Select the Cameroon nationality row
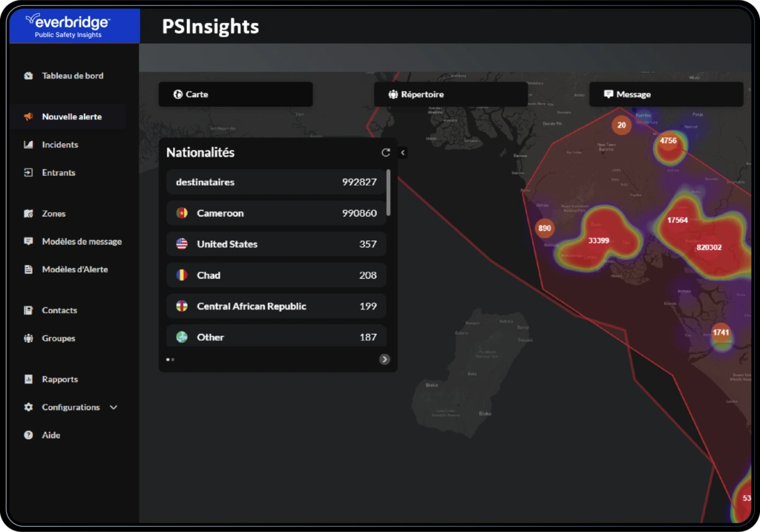The width and height of the screenshot is (760, 532). [x=276, y=213]
